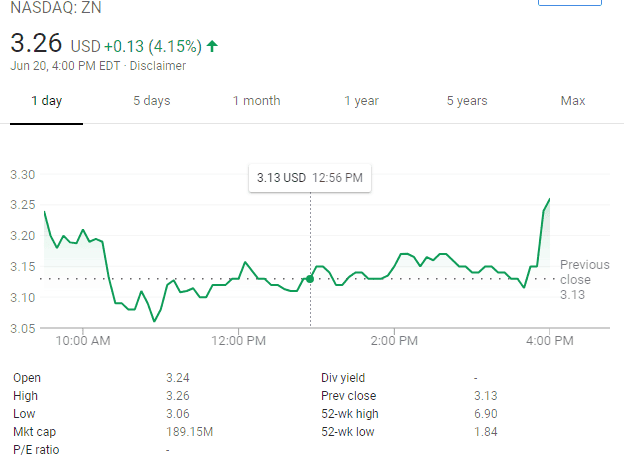Click the green data point on chart line
The width and height of the screenshot is (624, 462).
click(310, 279)
